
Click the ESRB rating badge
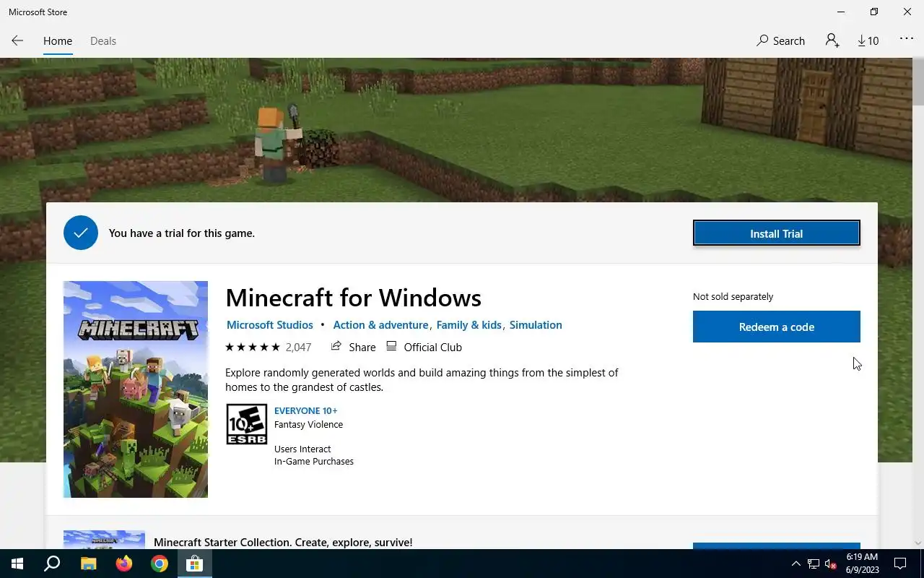tap(247, 424)
